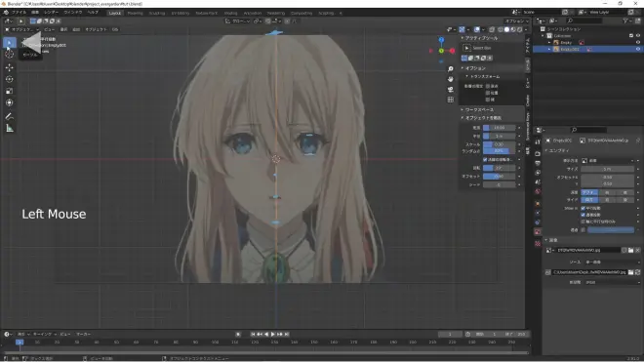Click folder icon beside image file path
Image resolution: width=644 pixels, height=362 pixels.
click(x=631, y=272)
